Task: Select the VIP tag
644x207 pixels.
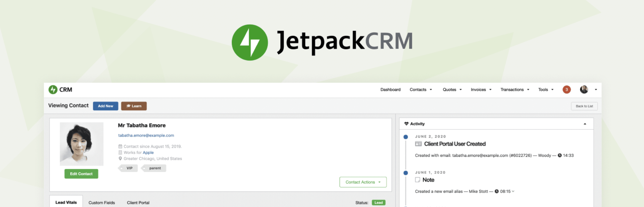Action: 128,168
